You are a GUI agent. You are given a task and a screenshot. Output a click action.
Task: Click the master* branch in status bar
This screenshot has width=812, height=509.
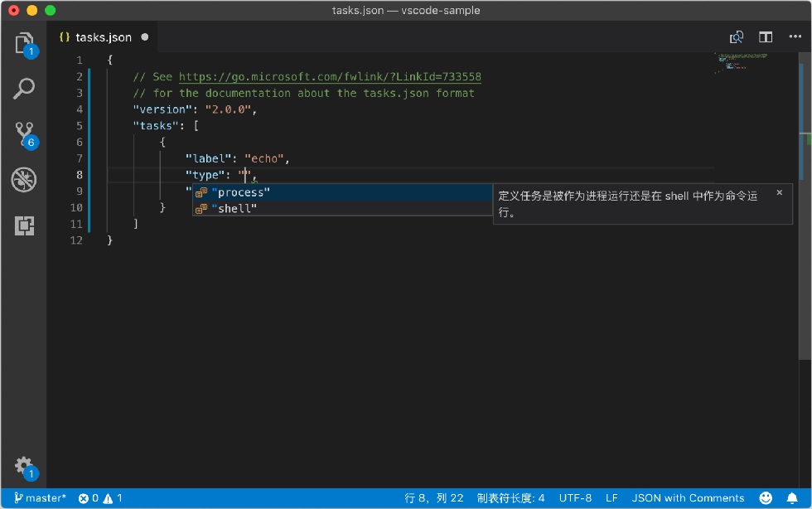(40, 498)
